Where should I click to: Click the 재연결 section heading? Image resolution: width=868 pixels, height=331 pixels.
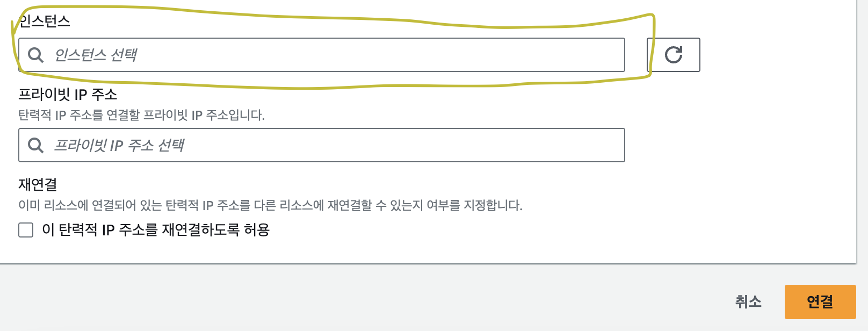[38, 184]
